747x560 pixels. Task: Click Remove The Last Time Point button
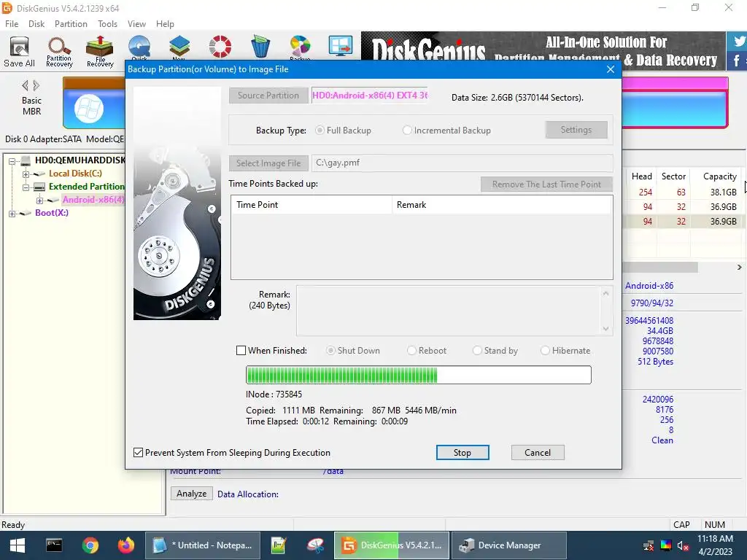[x=546, y=184]
